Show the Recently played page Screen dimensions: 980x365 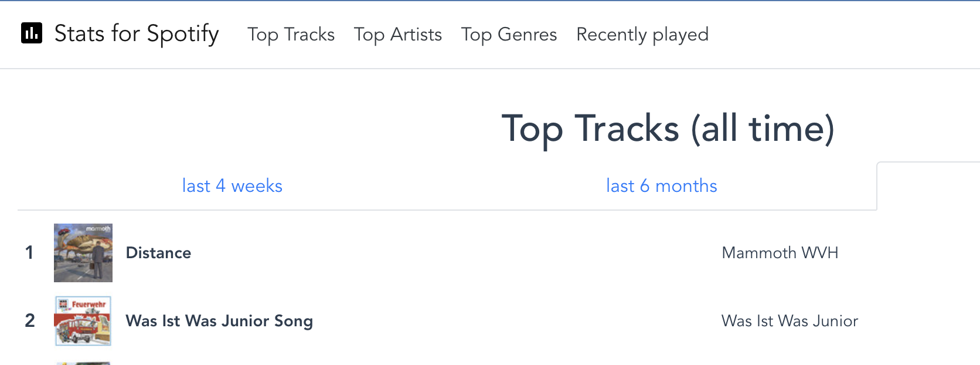point(642,35)
